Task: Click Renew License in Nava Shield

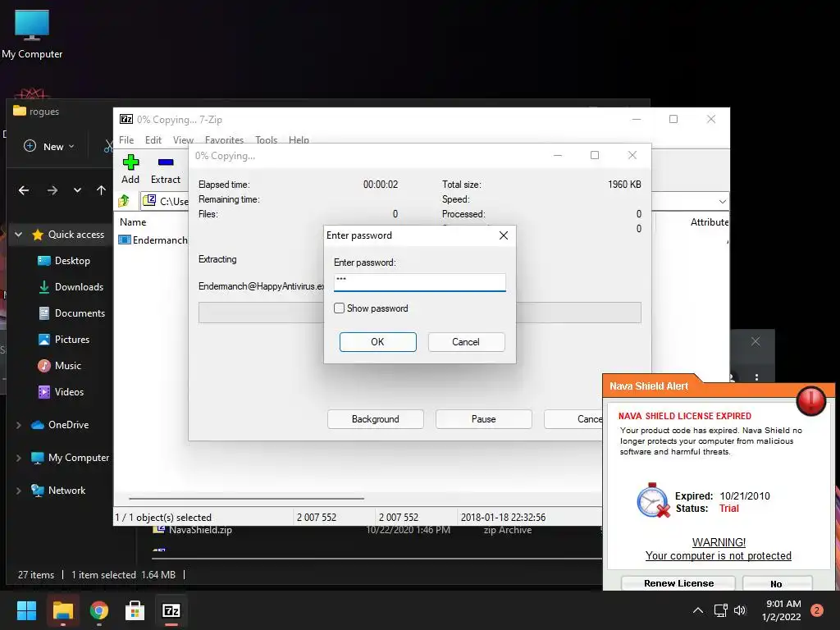Action: click(x=678, y=583)
